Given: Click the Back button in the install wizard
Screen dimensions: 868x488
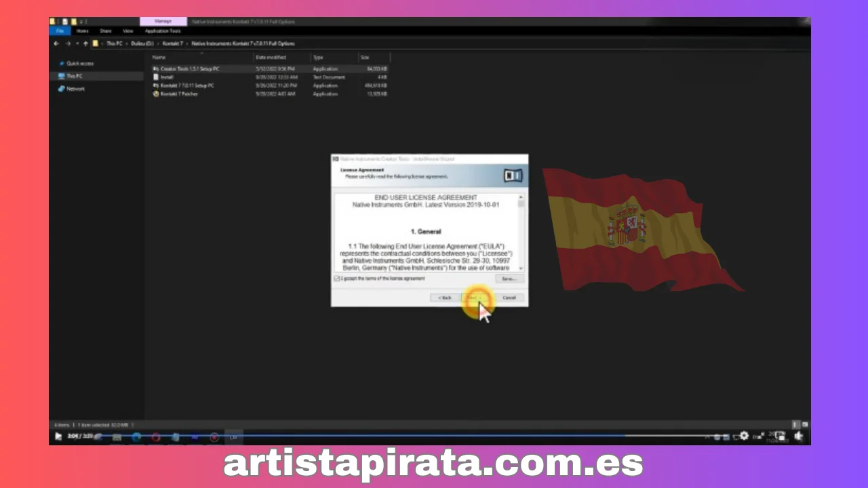Looking at the screenshot, I should 445,298.
